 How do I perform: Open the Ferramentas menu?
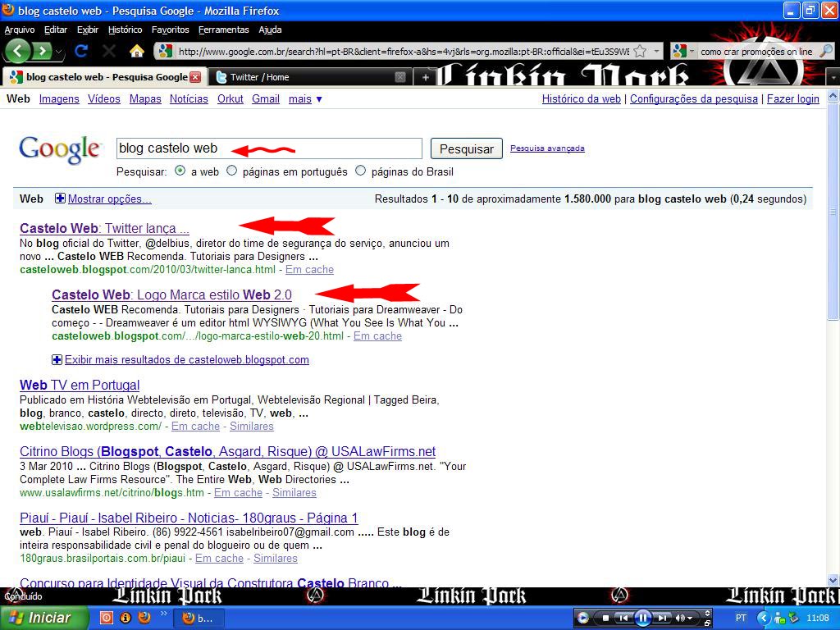223,30
